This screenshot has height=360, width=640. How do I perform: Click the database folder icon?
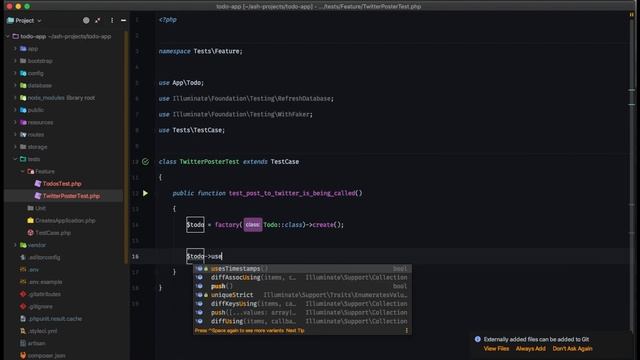(x=23, y=85)
